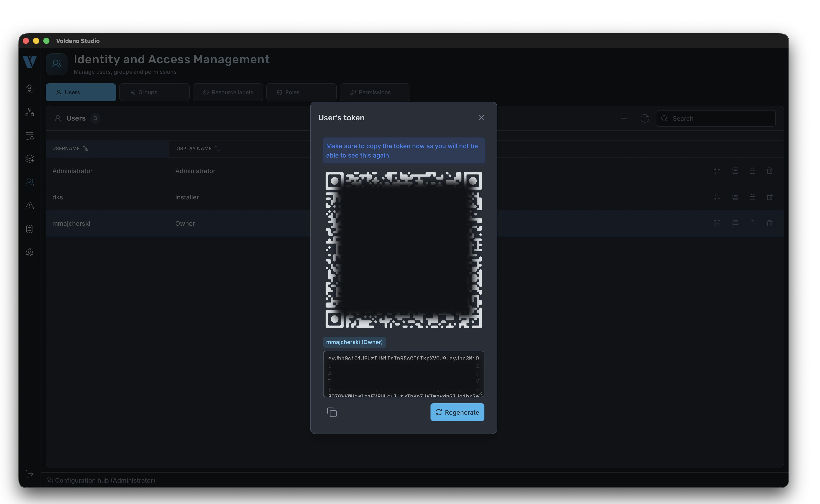Delete the dks user
The height and width of the screenshot is (504, 820).
pyautogui.click(x=769, y=197)
